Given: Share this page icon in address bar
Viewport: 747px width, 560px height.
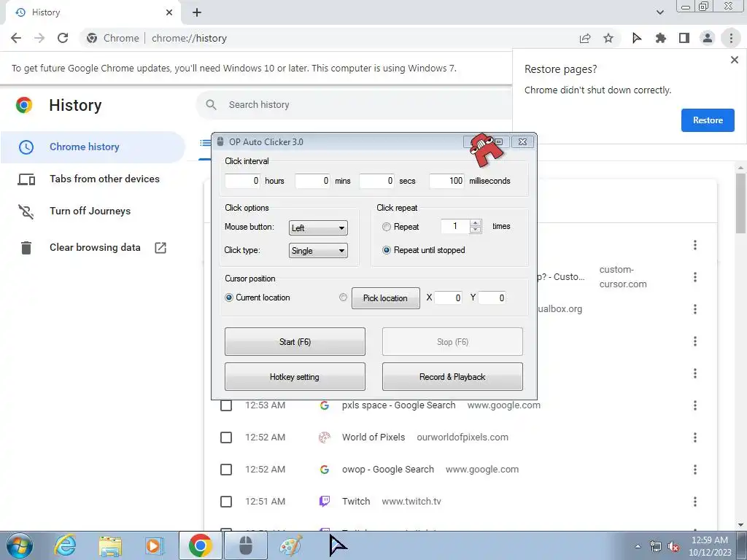Looking at the screenshot, I should [x=585, y=38].
